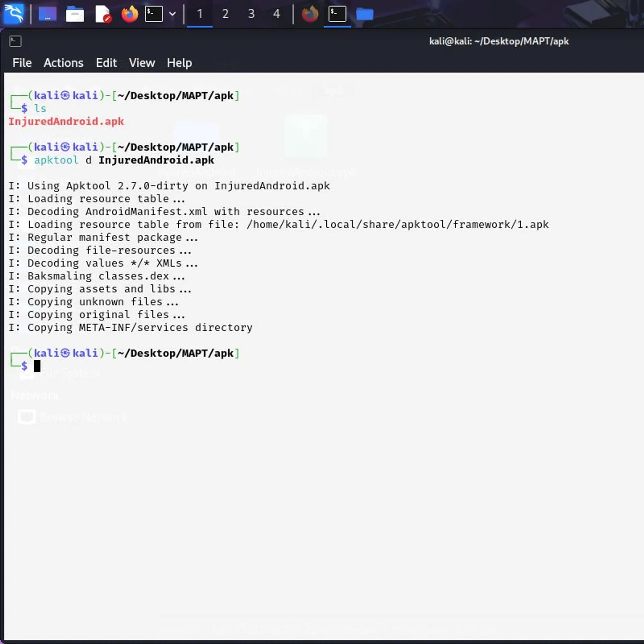Launch Firefox from the panel launcher
This screenshot has height=644, width=644.
(x=129, y=14)
